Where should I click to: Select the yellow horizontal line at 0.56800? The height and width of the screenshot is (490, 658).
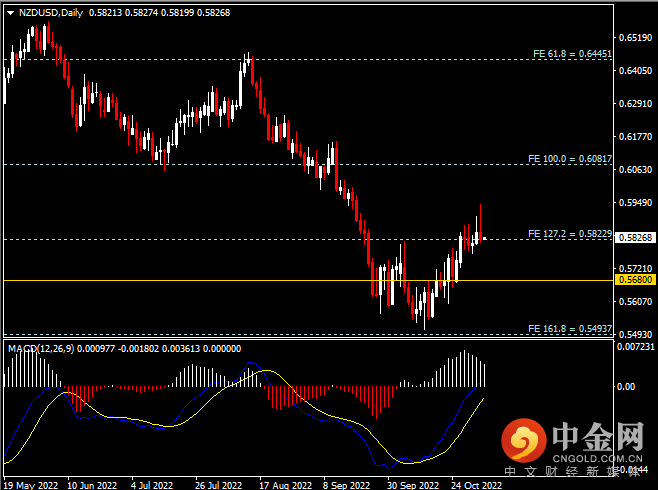308,280
